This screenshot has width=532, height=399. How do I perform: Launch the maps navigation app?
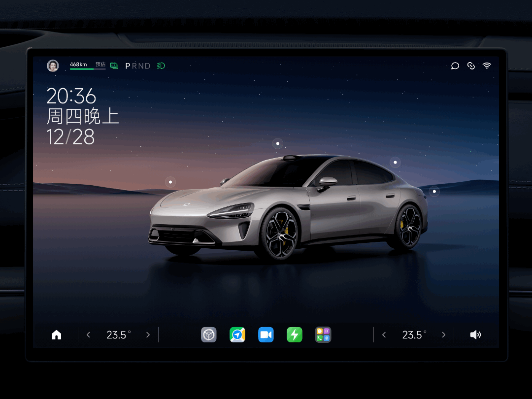(237, 335)
